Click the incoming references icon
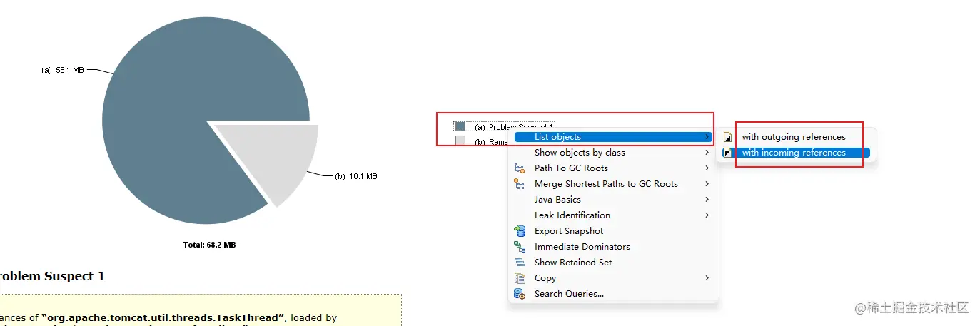Image resolution: width=980 pixels, height=326 pixels. [727, 153]
